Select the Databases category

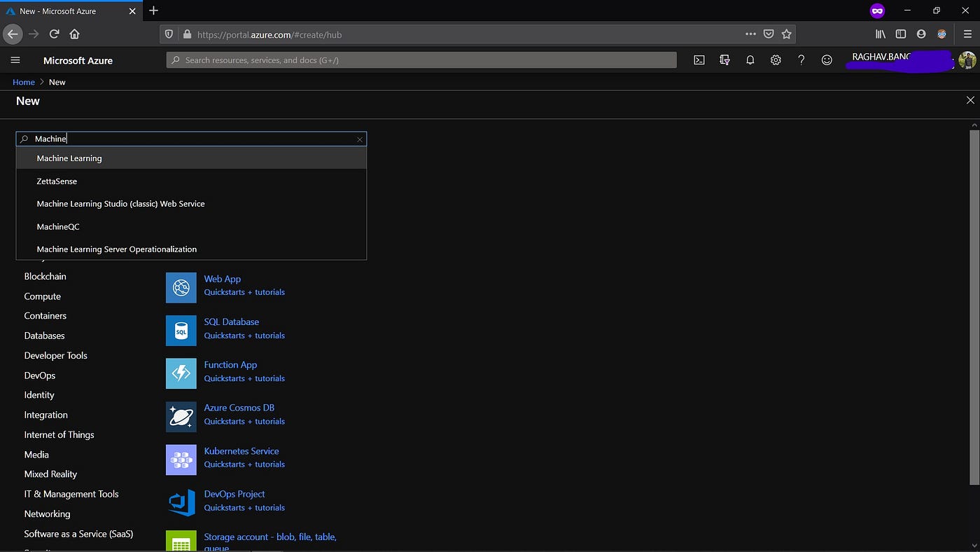(44, 336)
